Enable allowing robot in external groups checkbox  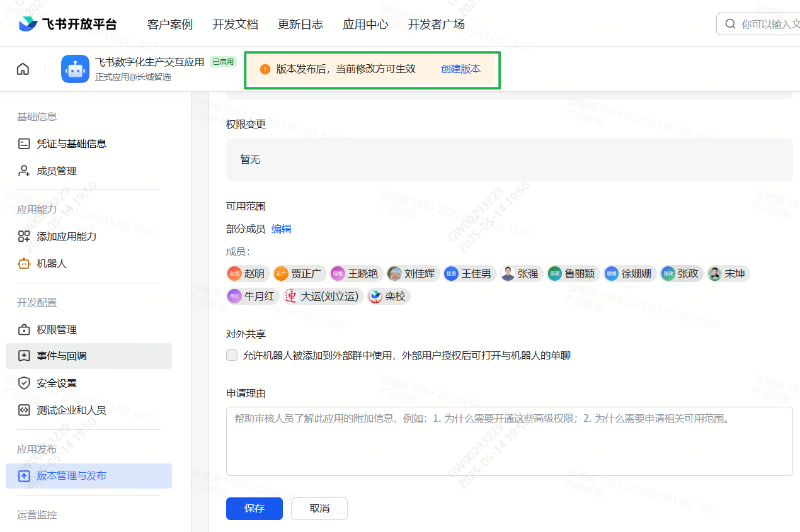[x=232, y=355]
